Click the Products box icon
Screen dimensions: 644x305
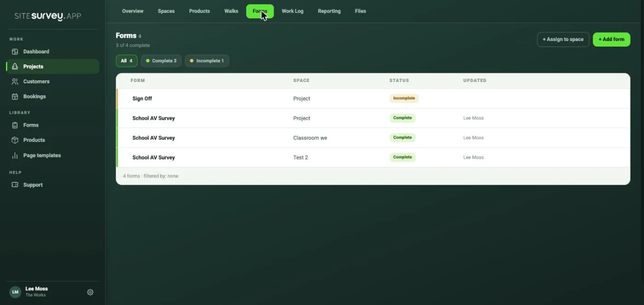15,140
